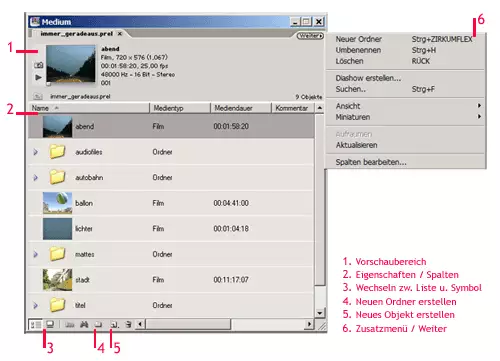This screenshot has width=500, height=361.
Task: Open the Weiter flyout menu button
Action: click(310, 36)
